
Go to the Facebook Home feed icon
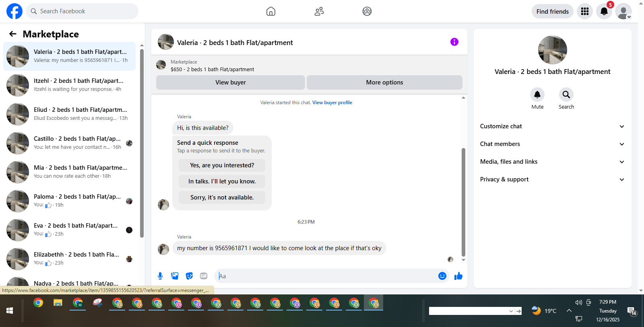[271, 11]
